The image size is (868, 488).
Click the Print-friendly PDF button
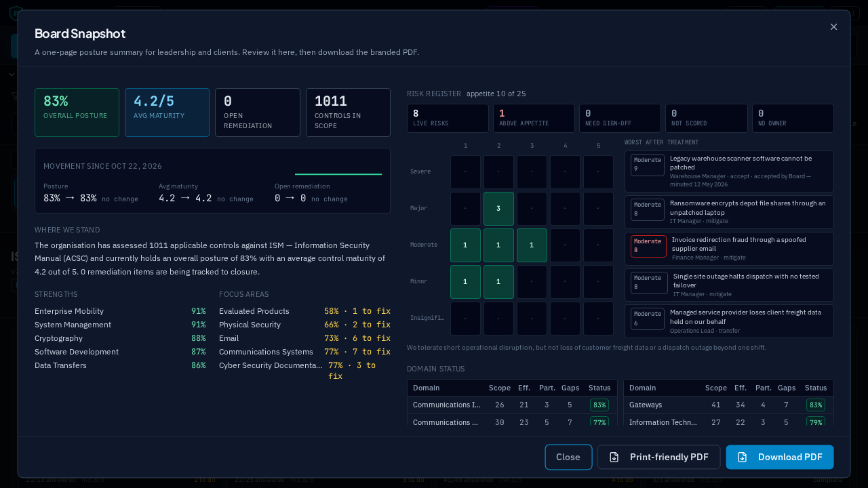click(658, 457)
